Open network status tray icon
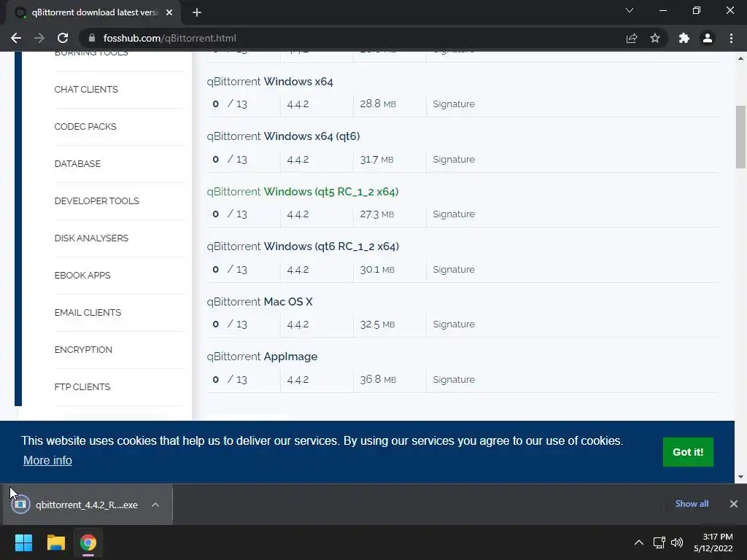The height and width of the screenshot is (560, 747). pos(659,542)
